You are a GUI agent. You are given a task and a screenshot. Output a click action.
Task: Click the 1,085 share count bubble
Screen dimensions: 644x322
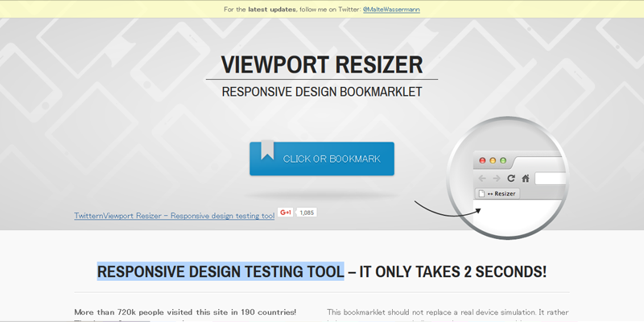click(x=307, y=213)
